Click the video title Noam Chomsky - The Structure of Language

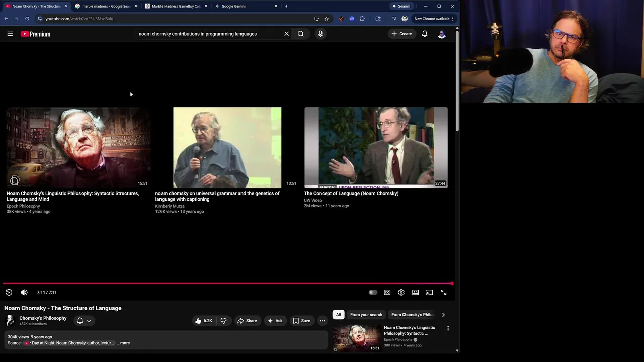click(x=63, y=308)
